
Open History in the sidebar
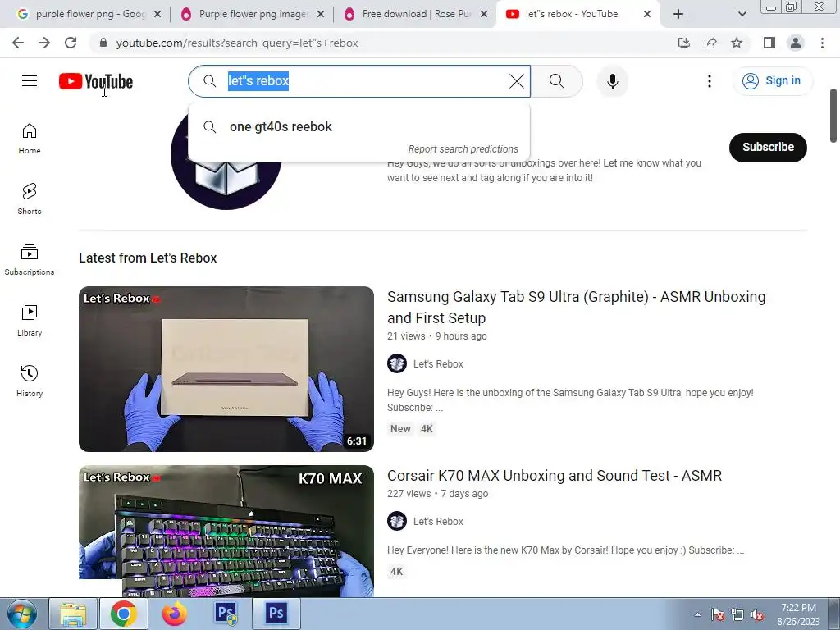tap(30, 381)
